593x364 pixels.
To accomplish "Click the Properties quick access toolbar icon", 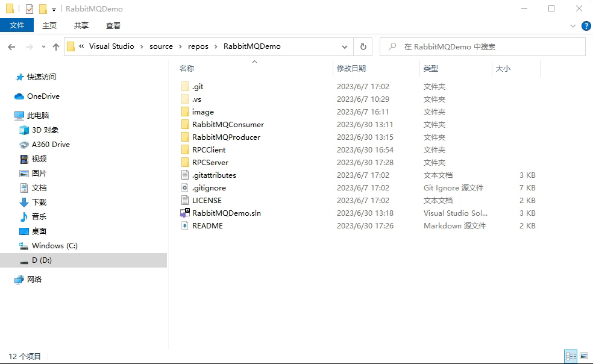I will [30, 8].
